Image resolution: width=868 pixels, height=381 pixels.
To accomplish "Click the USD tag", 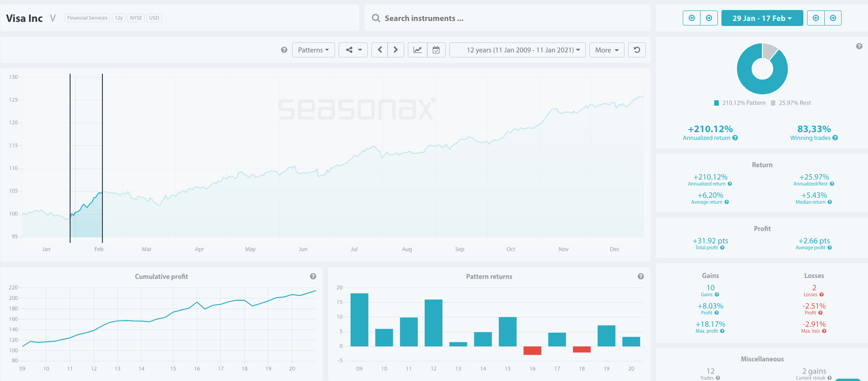I will pyautogui.click(x=154, y=18).
